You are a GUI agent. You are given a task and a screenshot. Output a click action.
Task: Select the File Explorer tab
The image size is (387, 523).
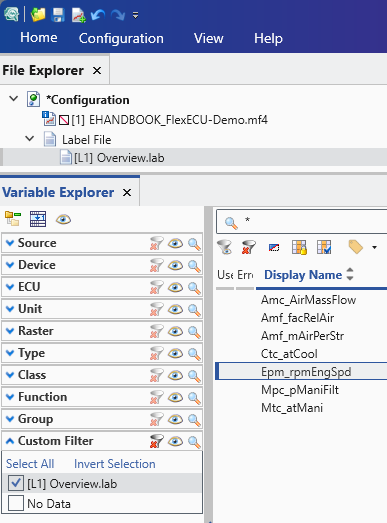point(43,70)
